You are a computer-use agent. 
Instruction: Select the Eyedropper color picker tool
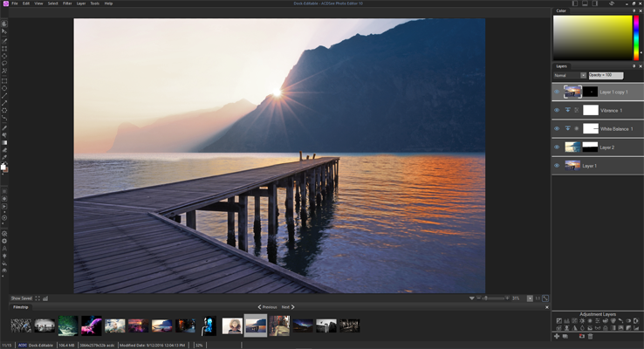click(x=4, y=156)
